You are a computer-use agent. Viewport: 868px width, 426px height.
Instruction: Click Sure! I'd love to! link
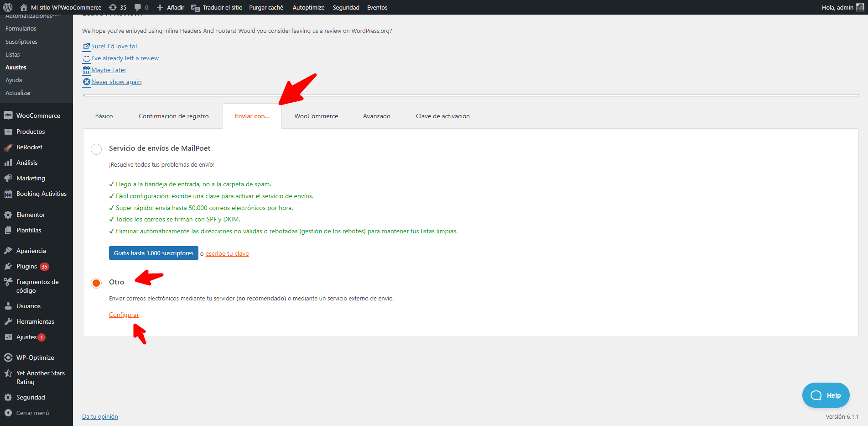pyautogui.click(x=114, y=46)
